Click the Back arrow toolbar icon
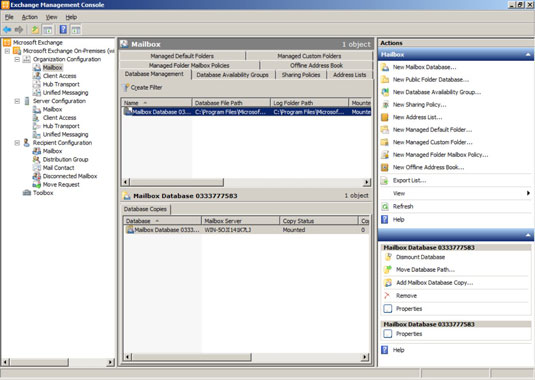Image resolution: width=535 pixels, height=380 pixels. (7, 30)
